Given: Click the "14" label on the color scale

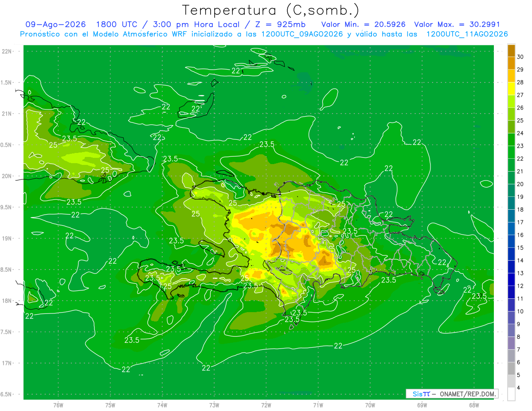Looking at the screenshot, I should coord(520,260).
